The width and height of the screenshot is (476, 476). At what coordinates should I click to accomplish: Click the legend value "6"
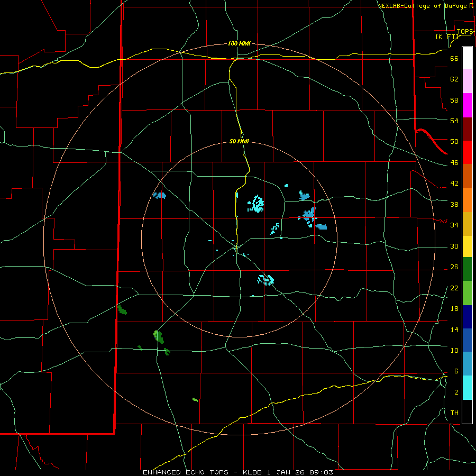pos(456,371)
